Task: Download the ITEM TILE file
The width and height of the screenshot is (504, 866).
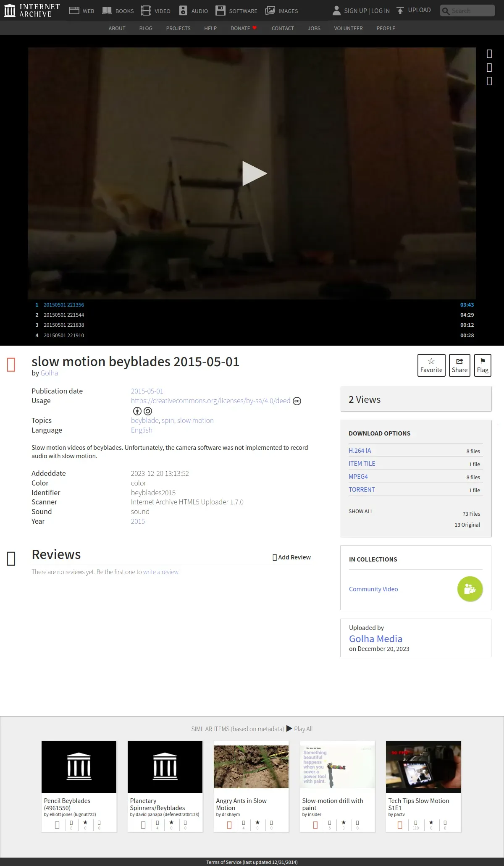Action: click(362, 464)
